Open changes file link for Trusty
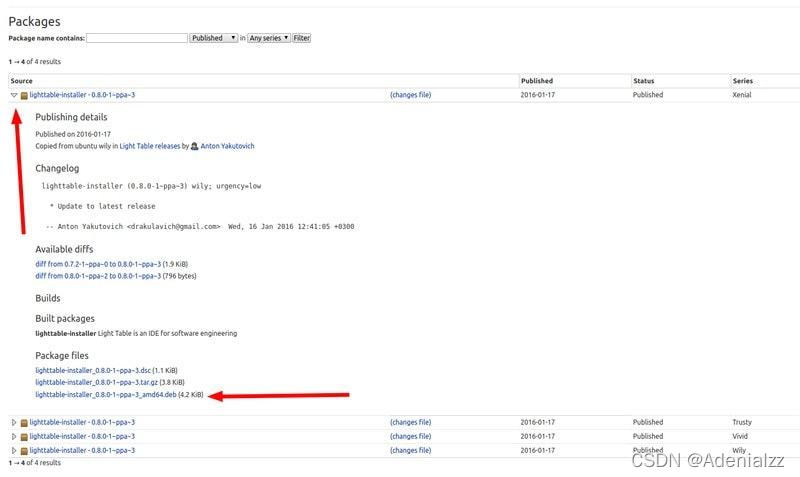This screenshot has width=800, height=477. pyautogui.click(x=411, y=422)
